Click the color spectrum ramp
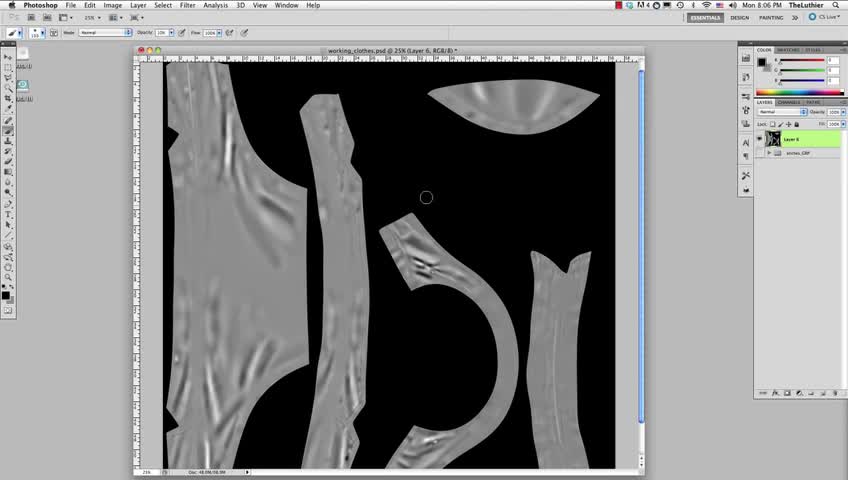 [799, 92]
